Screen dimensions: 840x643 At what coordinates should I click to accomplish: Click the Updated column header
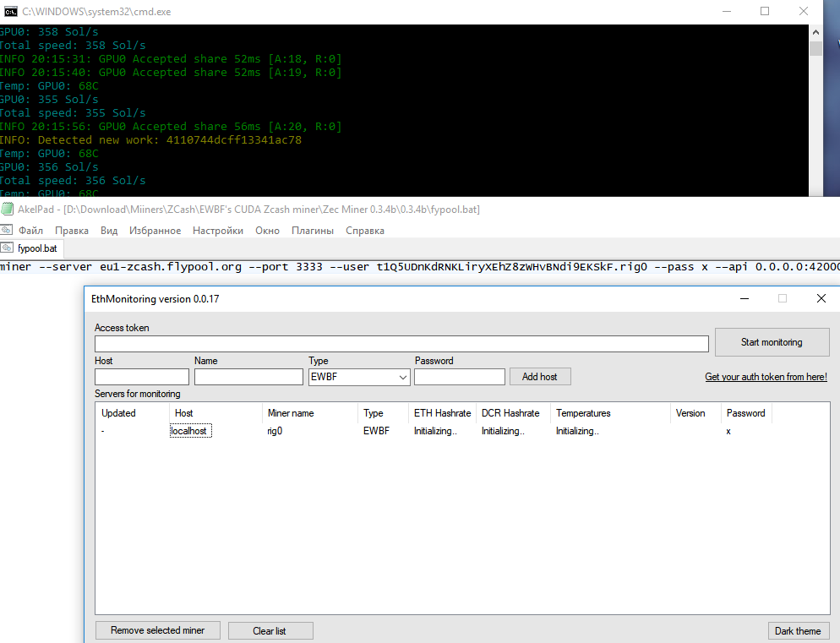pyautogui.click(x=133, y=413)
